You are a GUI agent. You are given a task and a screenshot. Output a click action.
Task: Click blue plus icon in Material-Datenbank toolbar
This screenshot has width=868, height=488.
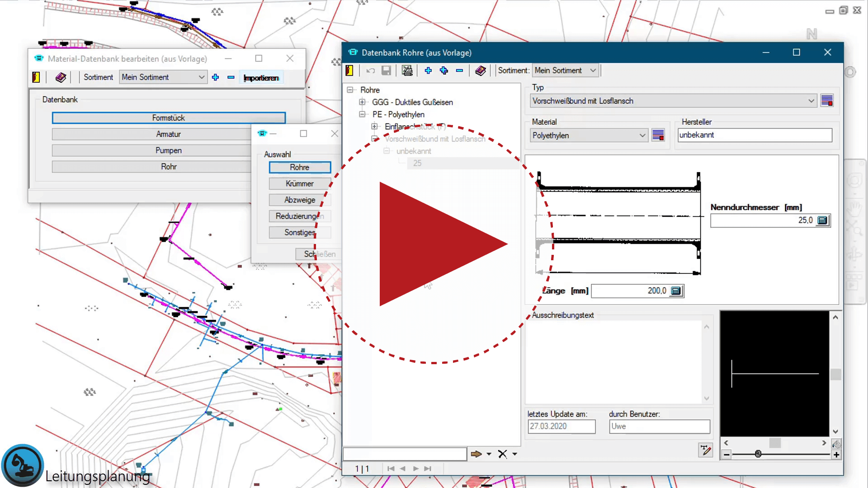pos(216,77)
